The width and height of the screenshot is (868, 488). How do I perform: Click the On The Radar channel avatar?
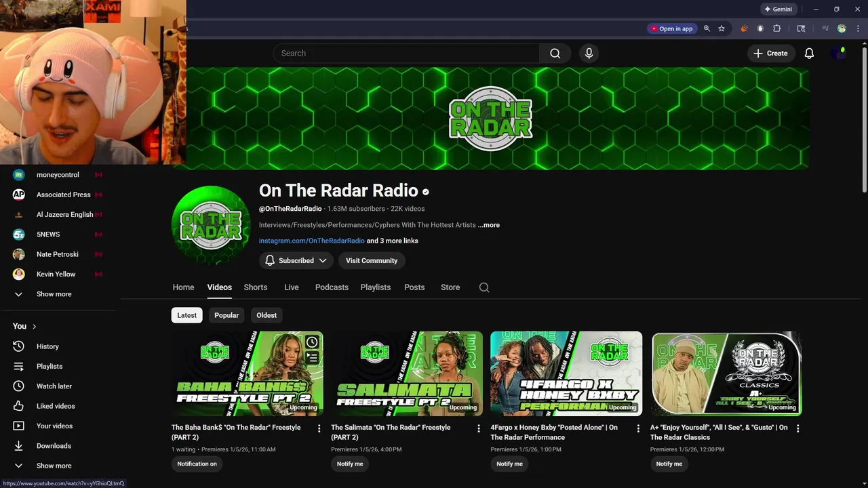pyautogui.click(x=211, y=225)
